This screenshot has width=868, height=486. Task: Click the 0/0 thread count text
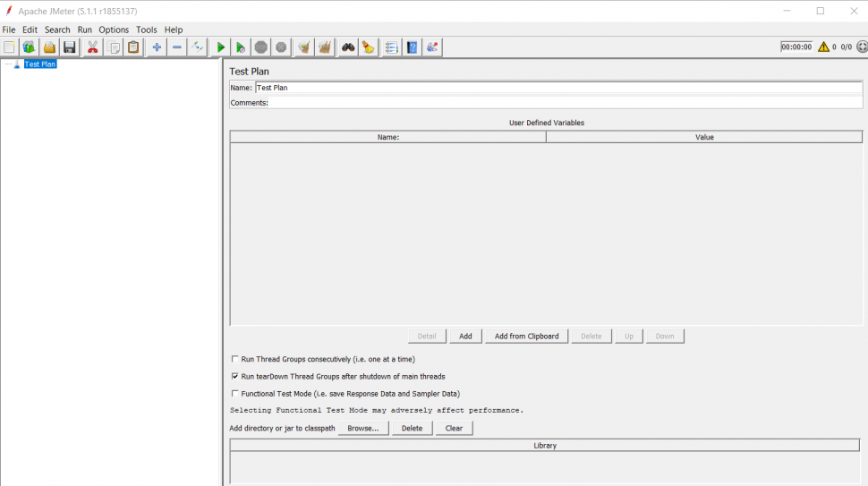(847, 47)
